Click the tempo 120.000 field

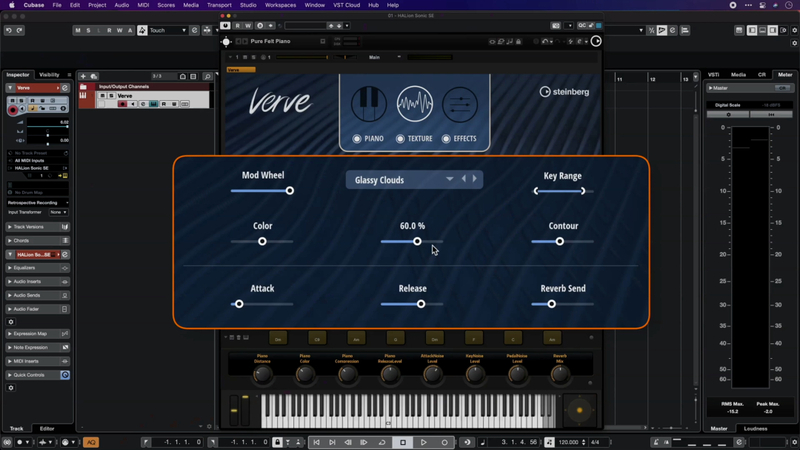coord(568,442)
